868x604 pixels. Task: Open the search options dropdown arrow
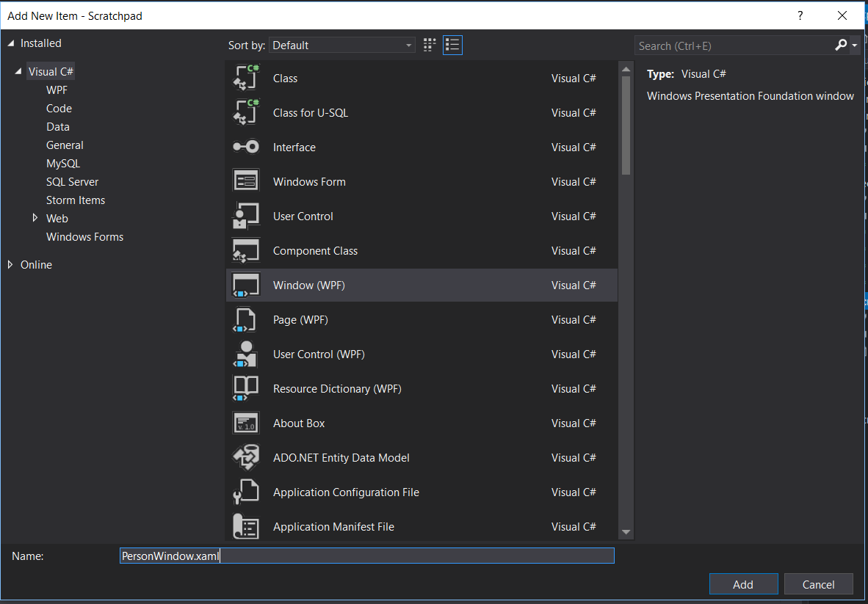(x=855, y=46)
